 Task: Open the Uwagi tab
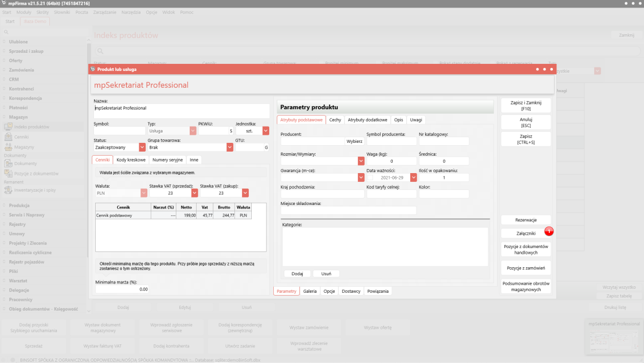point(415,120)
